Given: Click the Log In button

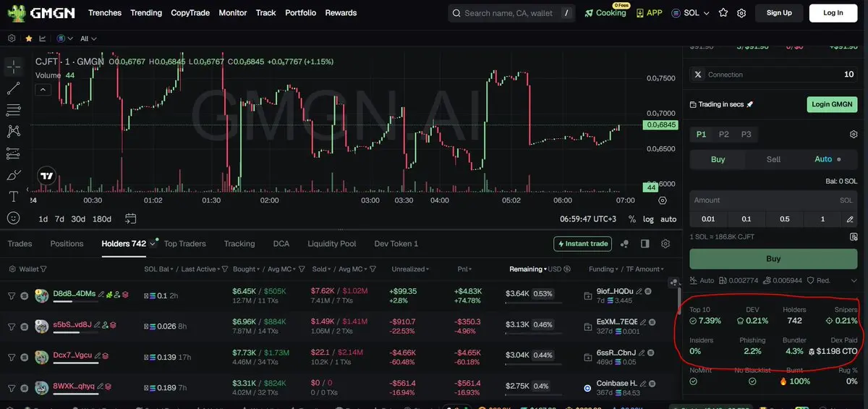Looking at the screenshot, I should [x=833, y=13].
